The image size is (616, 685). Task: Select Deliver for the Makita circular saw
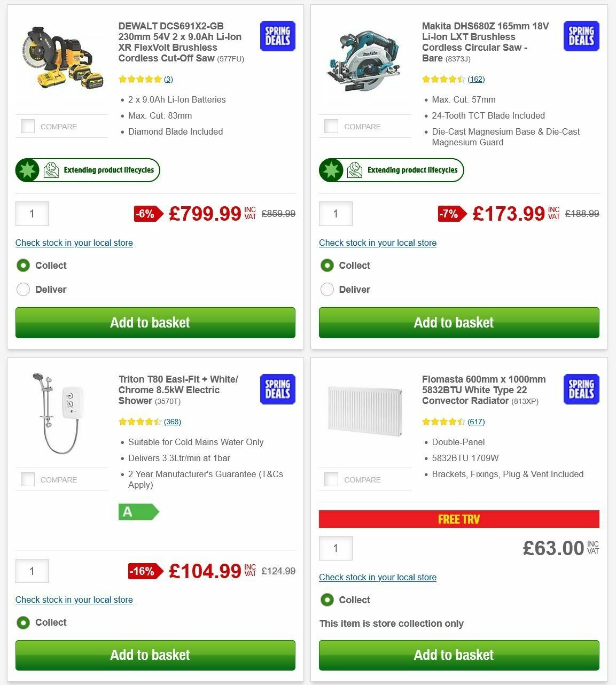click(327, 289)
